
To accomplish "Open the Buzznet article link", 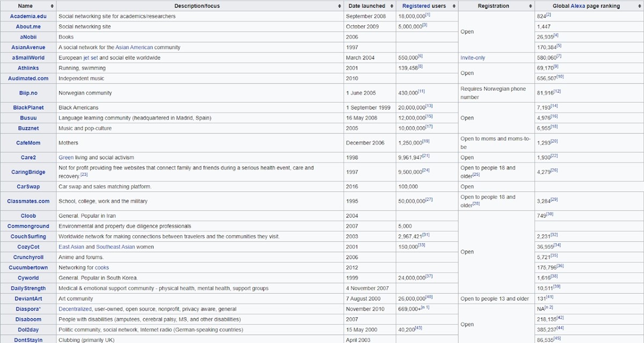I will click(28, 129).
